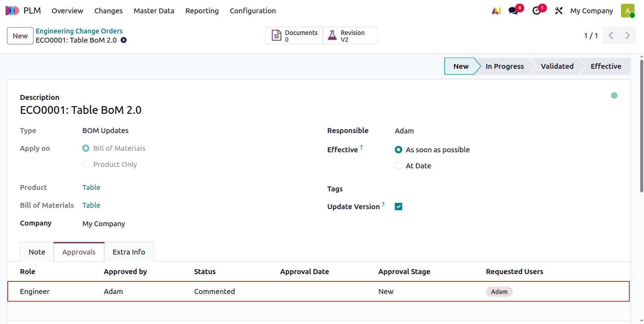Open the Reporting menu
This screenshot has width=644, height=324.
[202, 11]
